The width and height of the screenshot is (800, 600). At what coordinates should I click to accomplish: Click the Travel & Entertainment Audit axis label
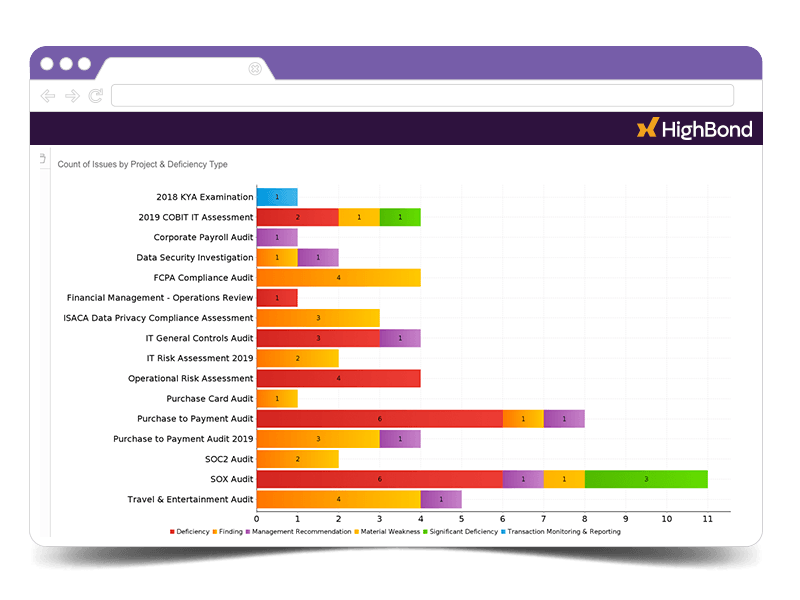pos(190,499)
